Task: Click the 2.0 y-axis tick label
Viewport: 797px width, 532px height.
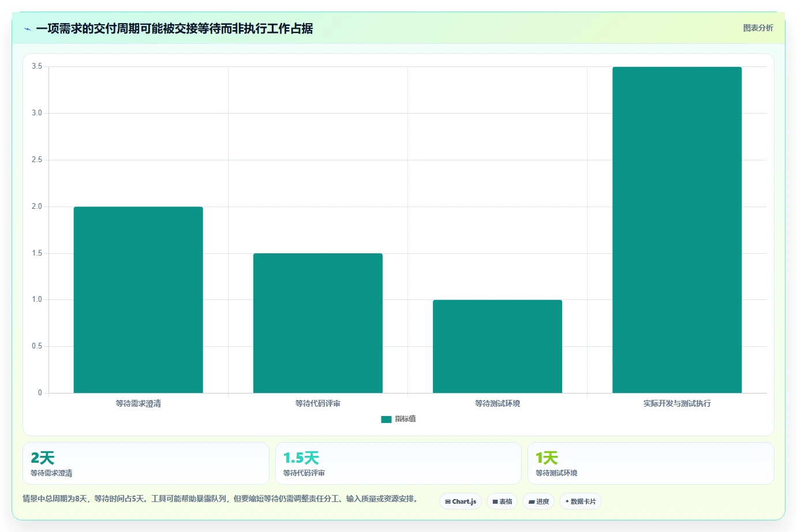Action: click(x=37, y=207)
